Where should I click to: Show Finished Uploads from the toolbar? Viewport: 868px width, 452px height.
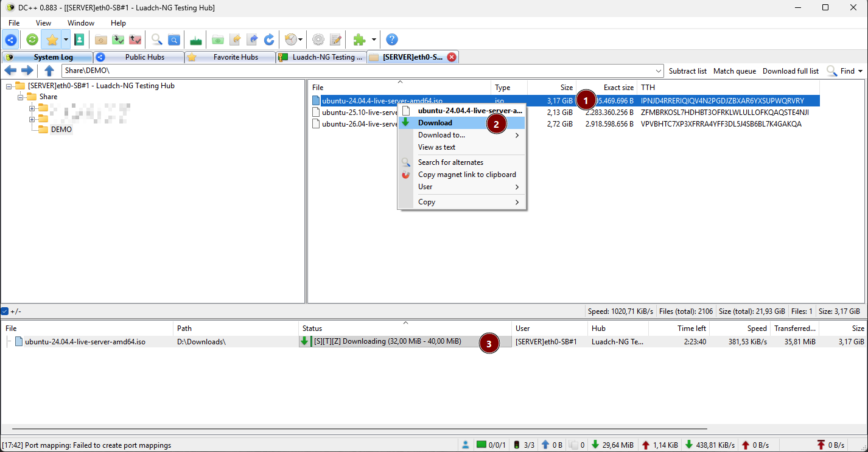tap(135, 40)
